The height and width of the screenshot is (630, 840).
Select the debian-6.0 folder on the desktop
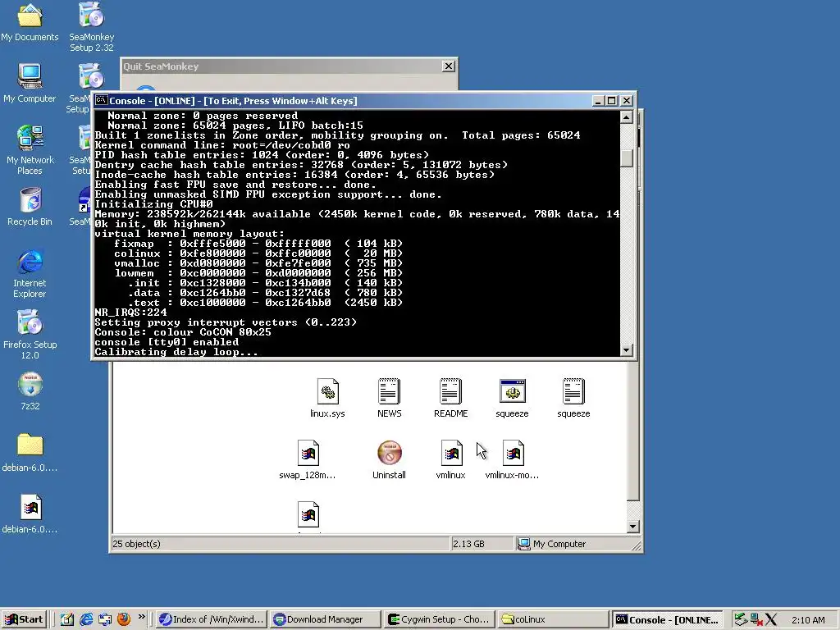click(30, 453)
